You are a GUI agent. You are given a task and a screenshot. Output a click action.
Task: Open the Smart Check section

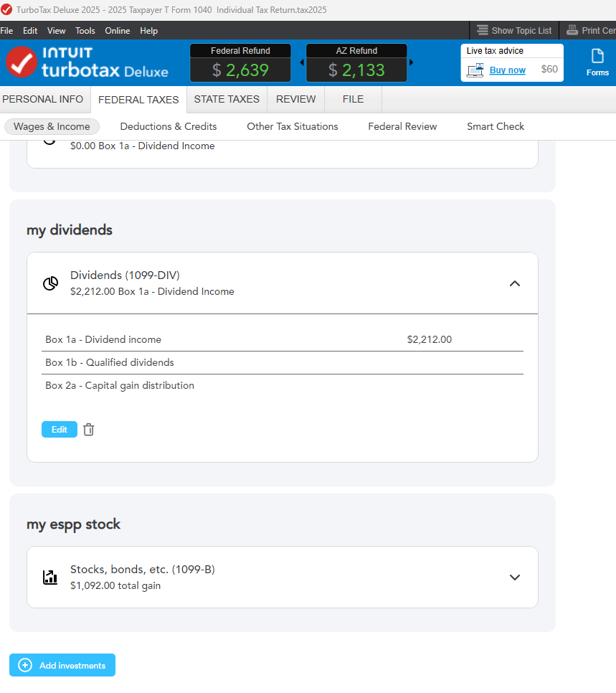click(x=496, y=126)
